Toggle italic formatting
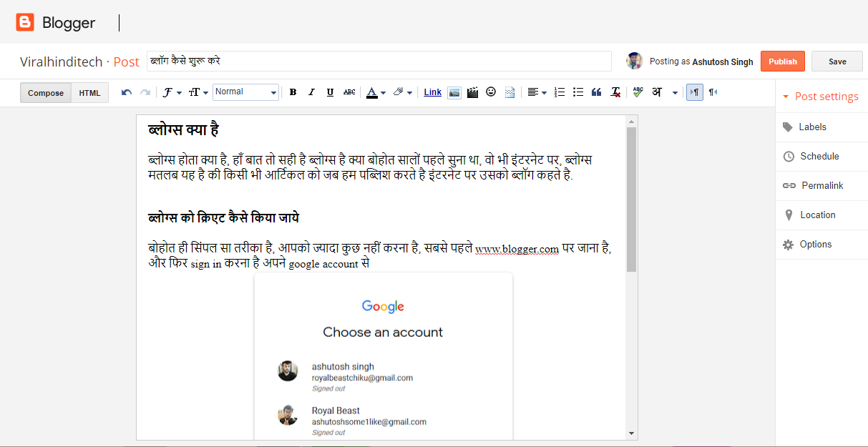Viewport: 868px width, 447px height. click(x=311, y=92)
